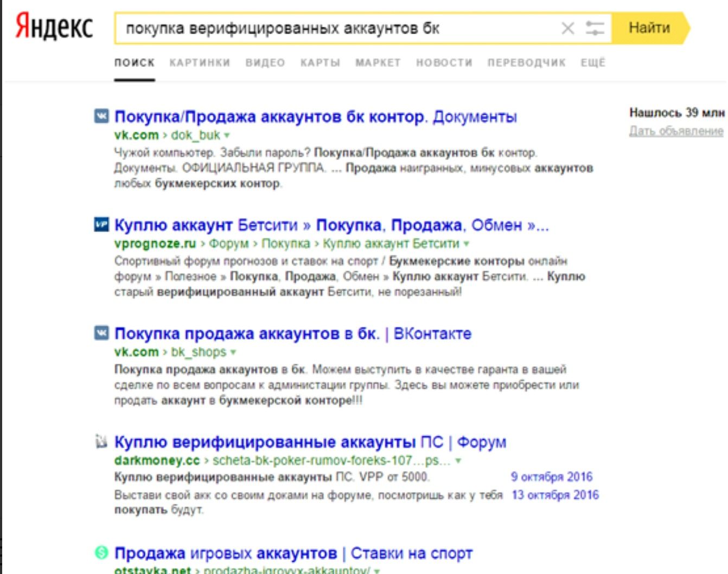Expand dropdown arrow after Куплю аккаунт Бетсити breadcrumb
Viewport: 728px width, 574px height.
coord(467,244)
